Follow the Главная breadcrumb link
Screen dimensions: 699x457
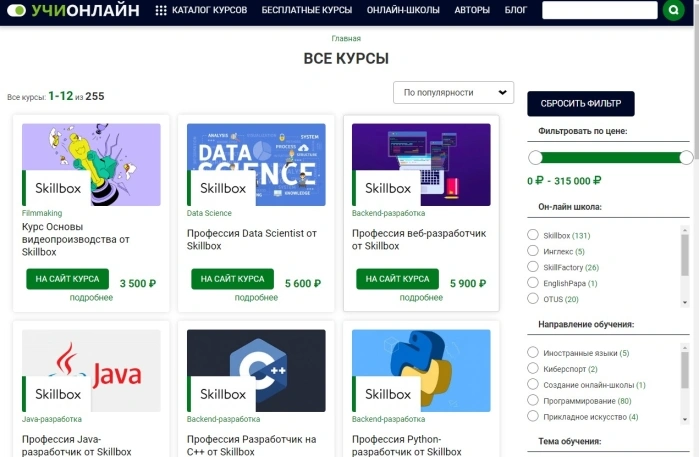346,38
